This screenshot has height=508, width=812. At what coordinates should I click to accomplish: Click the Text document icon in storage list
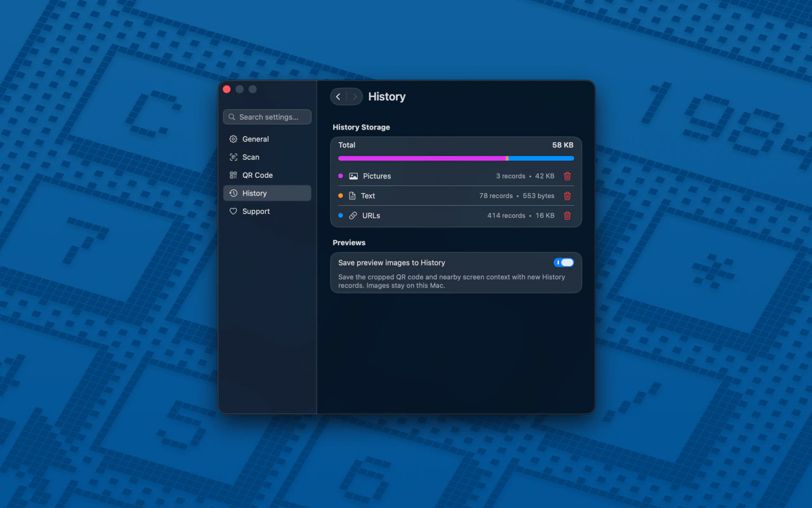tap(353, 196)
